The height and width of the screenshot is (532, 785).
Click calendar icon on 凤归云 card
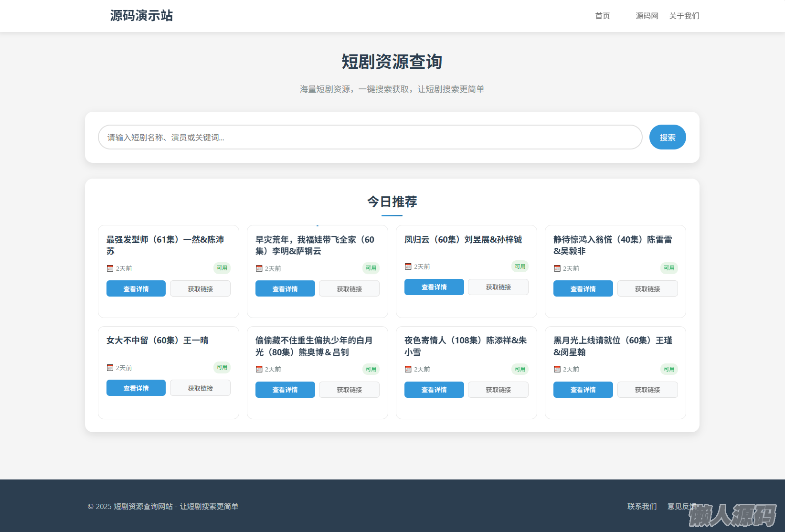pos(408,266)
